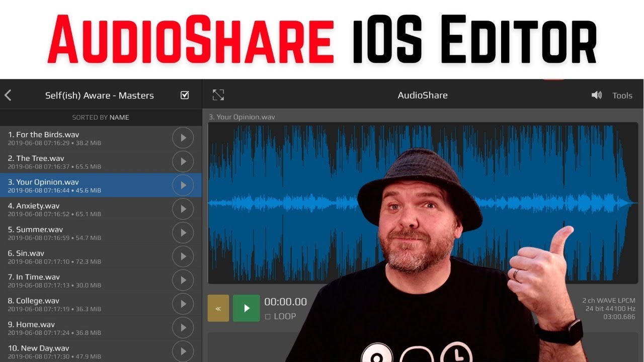Click the 24 bit 44100 Hz info

pos(610,309)
